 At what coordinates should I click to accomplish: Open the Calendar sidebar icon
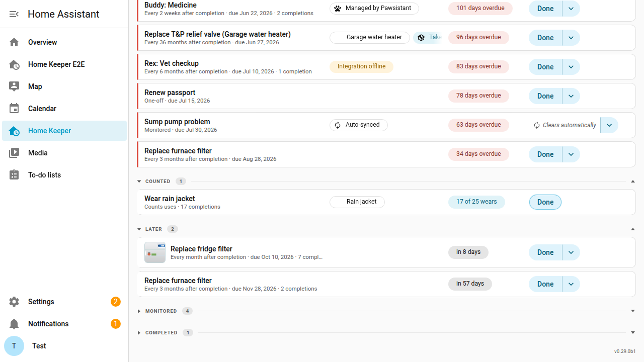coord(14,109)
